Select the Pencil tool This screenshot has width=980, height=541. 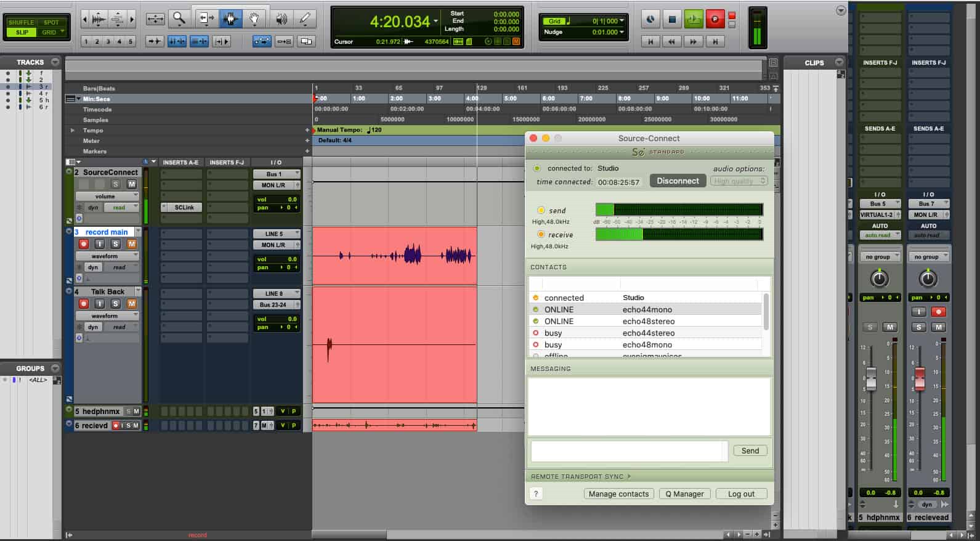[x=305, y=19]
